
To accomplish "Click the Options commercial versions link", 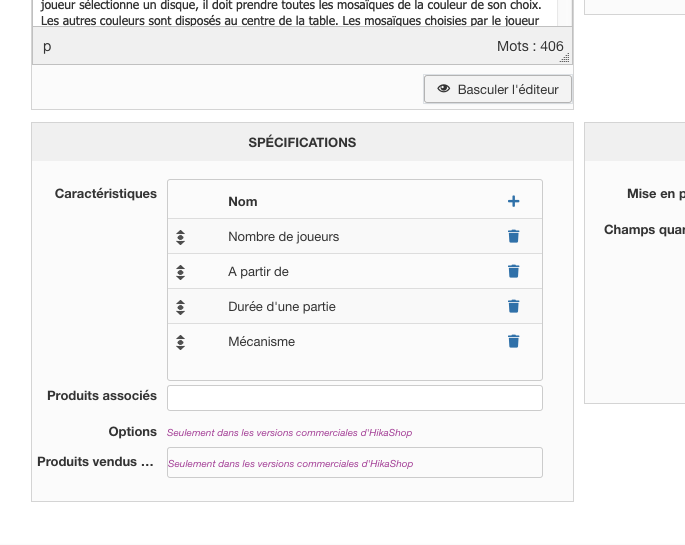I will click(x=289, y=433).
